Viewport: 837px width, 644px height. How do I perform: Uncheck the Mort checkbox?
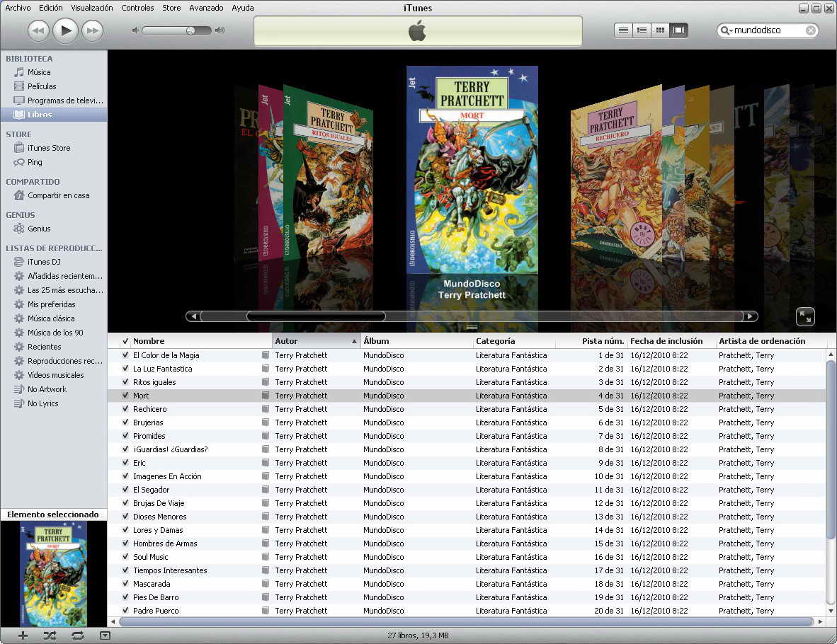coord(125,396)
